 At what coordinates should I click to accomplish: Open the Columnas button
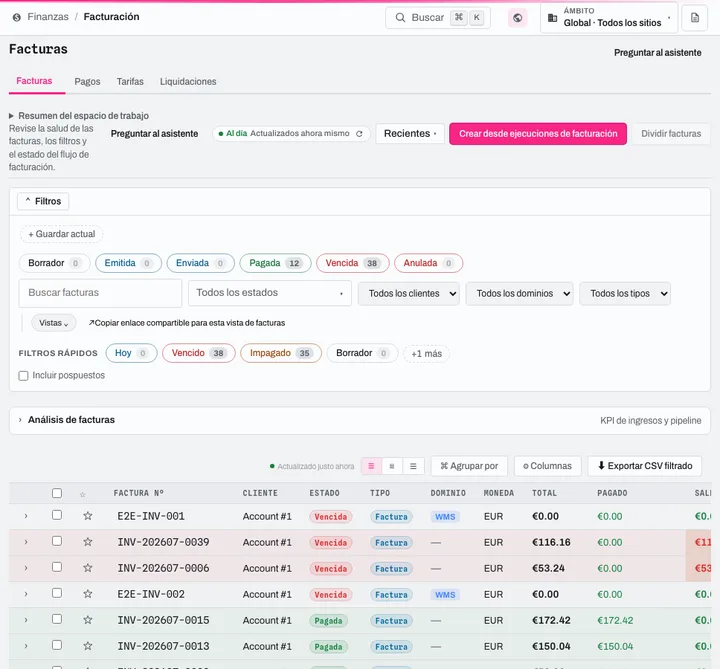click(x=548, y=466)
